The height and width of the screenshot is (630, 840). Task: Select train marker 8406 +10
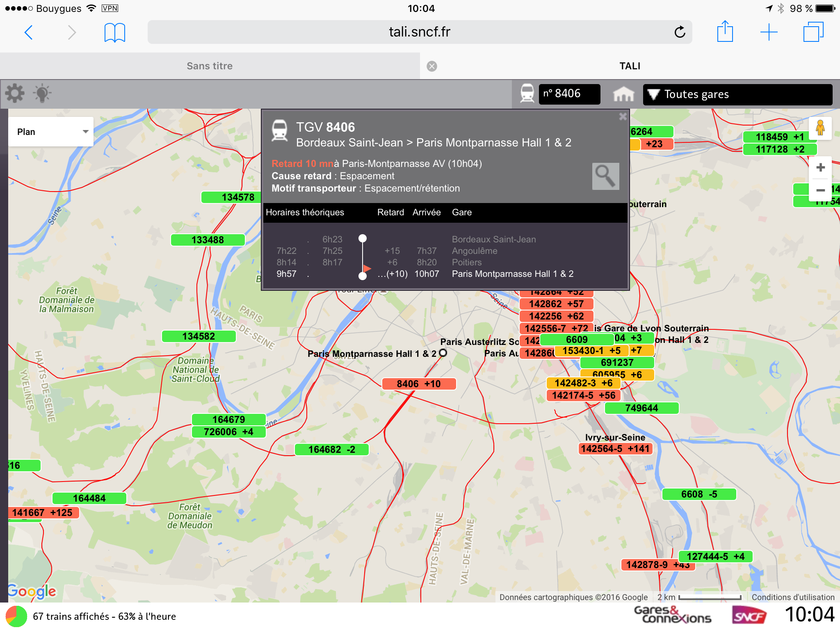pyautogui.click(x=419, y=384)
